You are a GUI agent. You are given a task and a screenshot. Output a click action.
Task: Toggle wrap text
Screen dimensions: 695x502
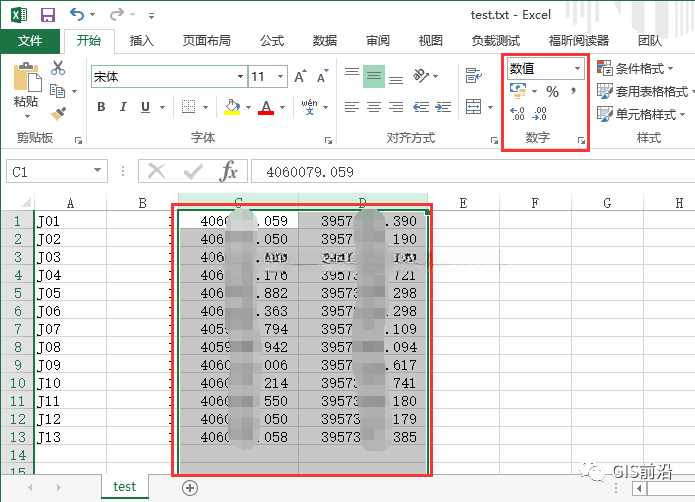[x=474, y=76]
